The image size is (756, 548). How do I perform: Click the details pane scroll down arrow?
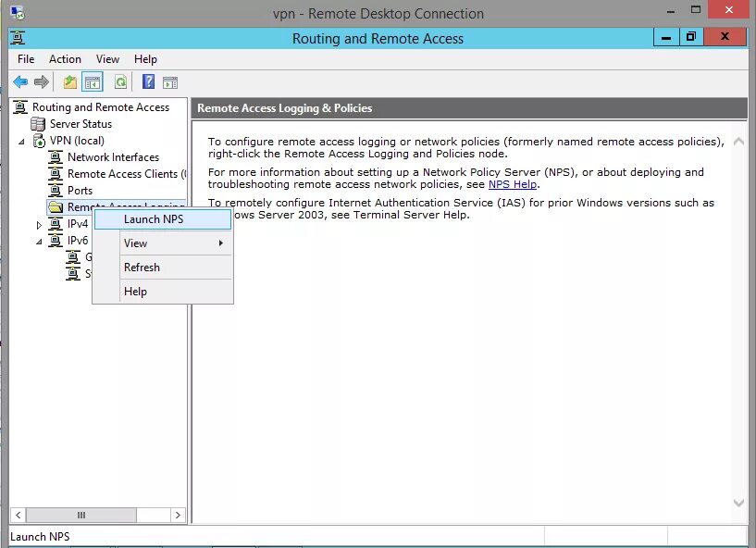(x=738, y=503)
